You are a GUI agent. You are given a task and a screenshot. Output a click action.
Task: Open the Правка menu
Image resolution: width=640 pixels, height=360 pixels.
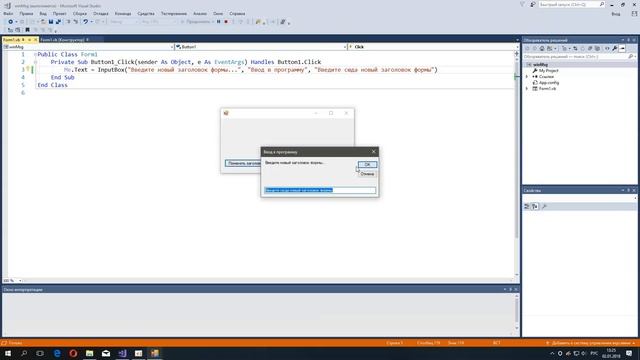coord(26,13)
